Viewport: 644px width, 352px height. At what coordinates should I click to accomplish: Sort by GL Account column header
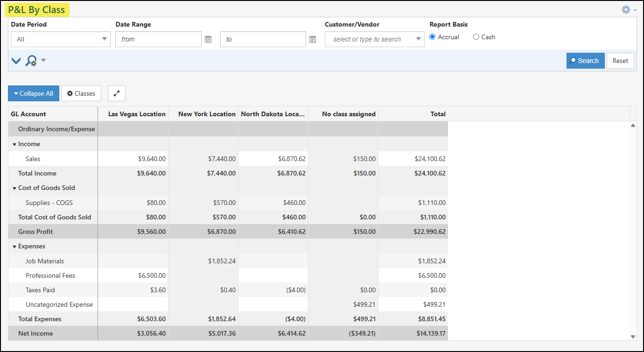click(53, 114)
